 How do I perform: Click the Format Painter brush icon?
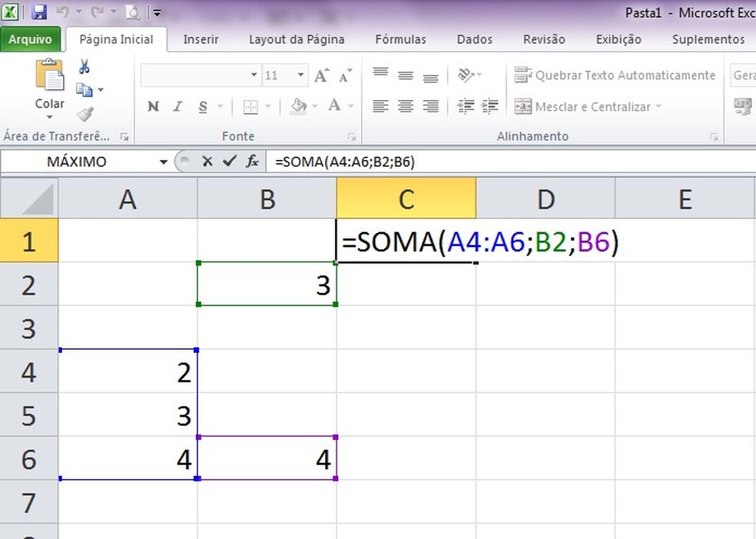tap(85, 114)
